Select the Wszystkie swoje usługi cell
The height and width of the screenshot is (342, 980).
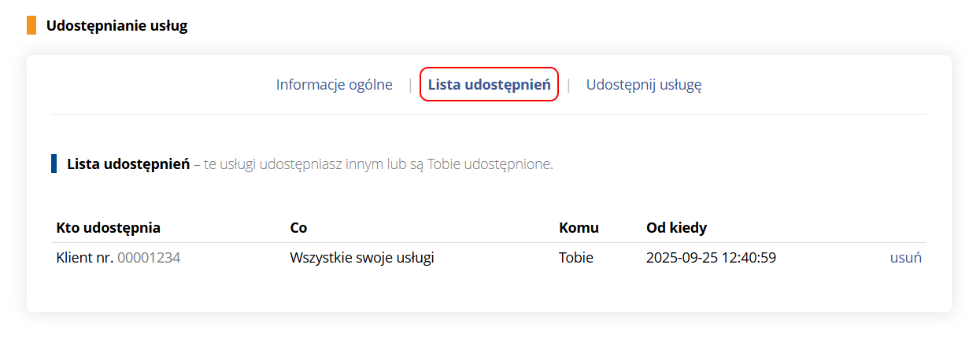point(362,258)
